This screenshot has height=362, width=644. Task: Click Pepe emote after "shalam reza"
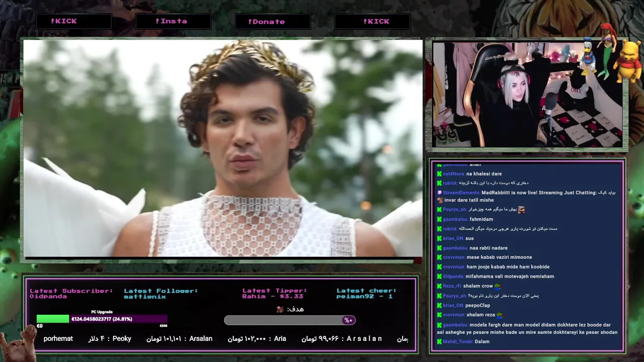[x=500, y=315]
